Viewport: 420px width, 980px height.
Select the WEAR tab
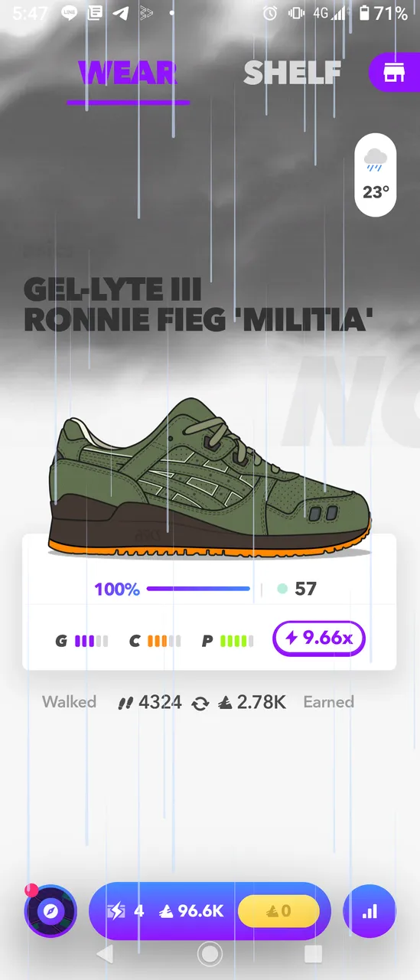pos(128,73)
